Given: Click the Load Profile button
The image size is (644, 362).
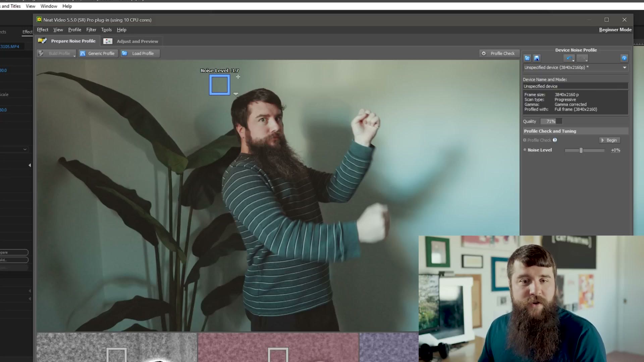Looking at the screenshot, I should pos(140,53).
